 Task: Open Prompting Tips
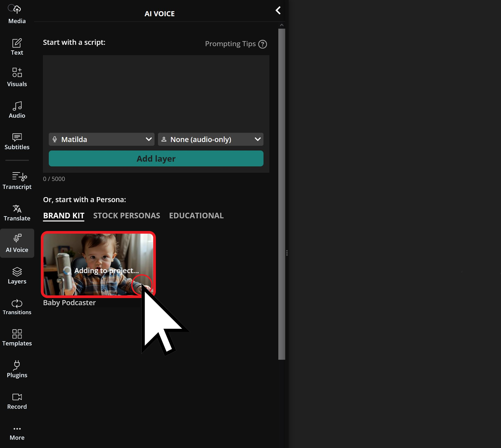(x=236, y=44)
